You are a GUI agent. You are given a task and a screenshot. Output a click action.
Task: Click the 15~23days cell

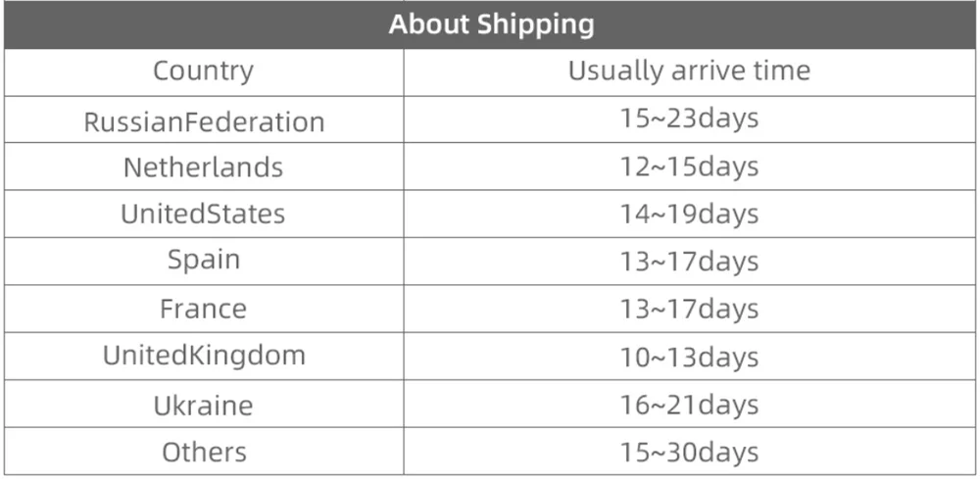click(689, 118)
